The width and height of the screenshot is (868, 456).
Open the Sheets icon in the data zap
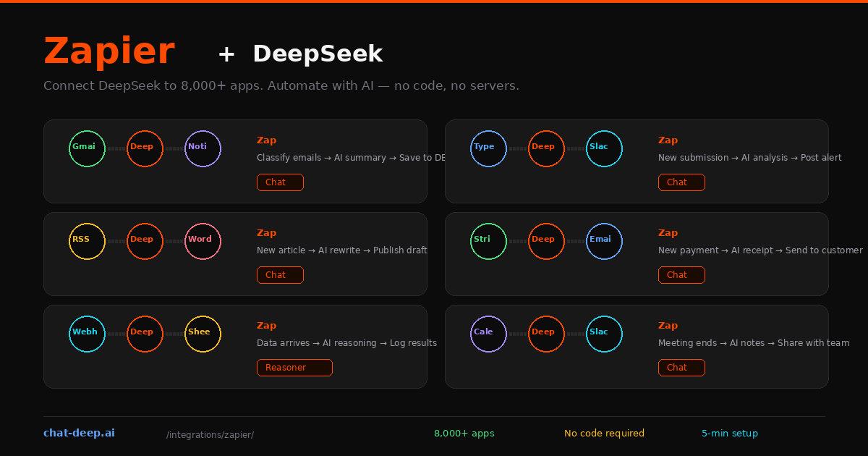pyautogui.click(x=203, y=334)
